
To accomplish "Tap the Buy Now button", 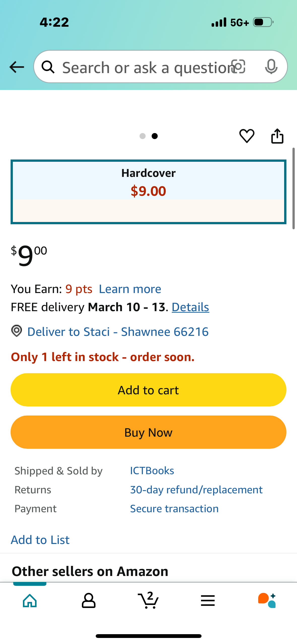I will pyautogui.click(x=148, y=432).
